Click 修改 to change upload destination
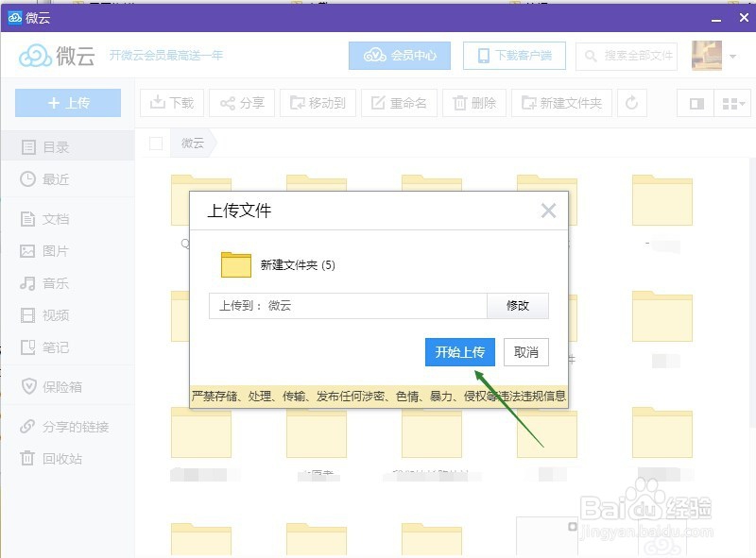 [x=518, y=306]
